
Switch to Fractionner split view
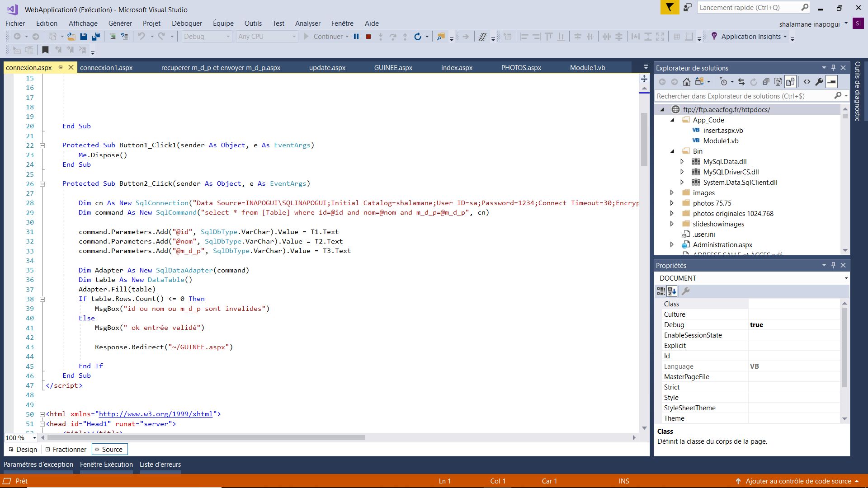coord(66,449)
